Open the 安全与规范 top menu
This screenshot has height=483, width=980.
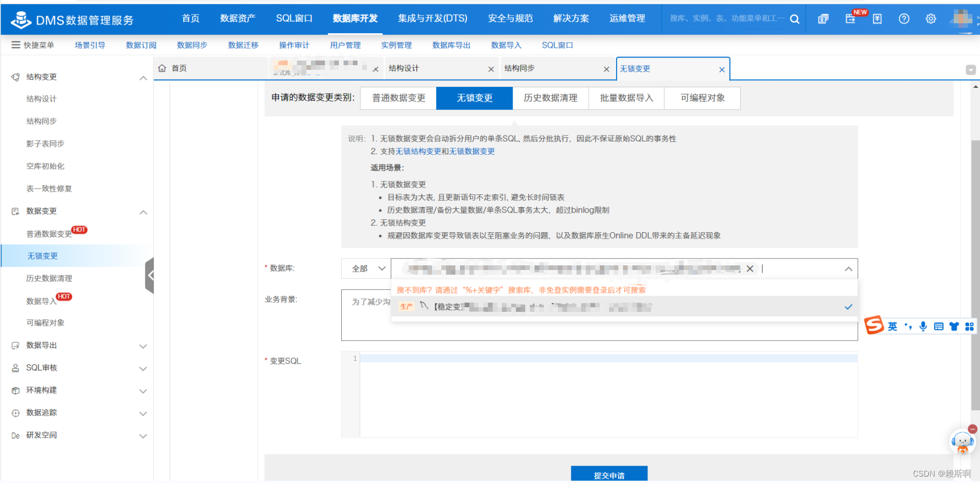coord(511,19)
